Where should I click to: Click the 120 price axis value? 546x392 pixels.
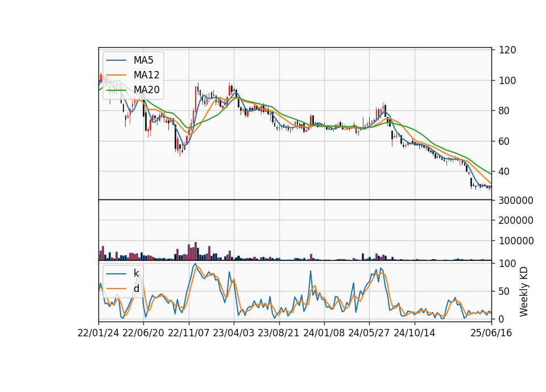pyautogui.click(x=507, y=50)
